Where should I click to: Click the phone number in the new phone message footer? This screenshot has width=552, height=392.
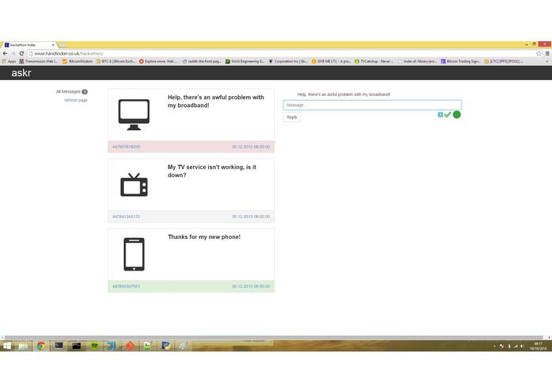pos(126,286)
